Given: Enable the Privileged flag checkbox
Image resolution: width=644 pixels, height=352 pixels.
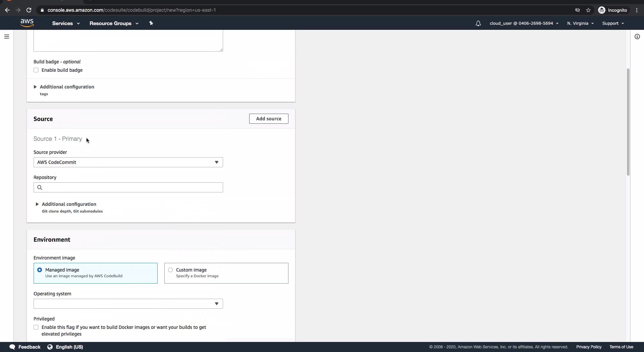Looking at the screenshot, I should [x=36, y=327].
